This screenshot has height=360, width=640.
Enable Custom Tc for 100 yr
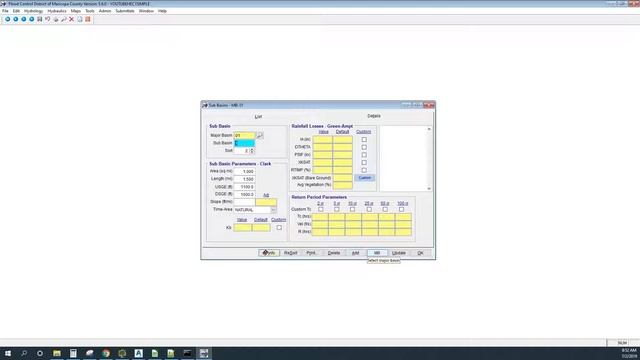click(x=402, y=209)
